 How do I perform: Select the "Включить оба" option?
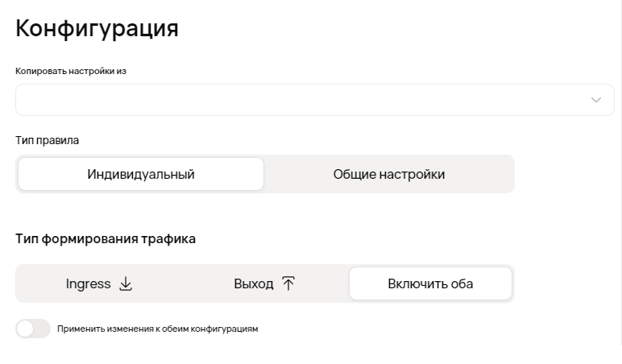click(430, 283)
